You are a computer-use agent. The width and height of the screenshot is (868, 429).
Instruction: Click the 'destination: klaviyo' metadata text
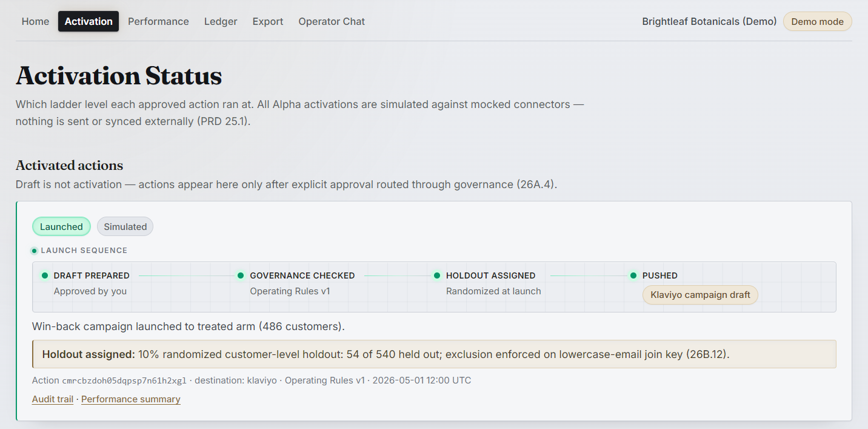[236, 381]
